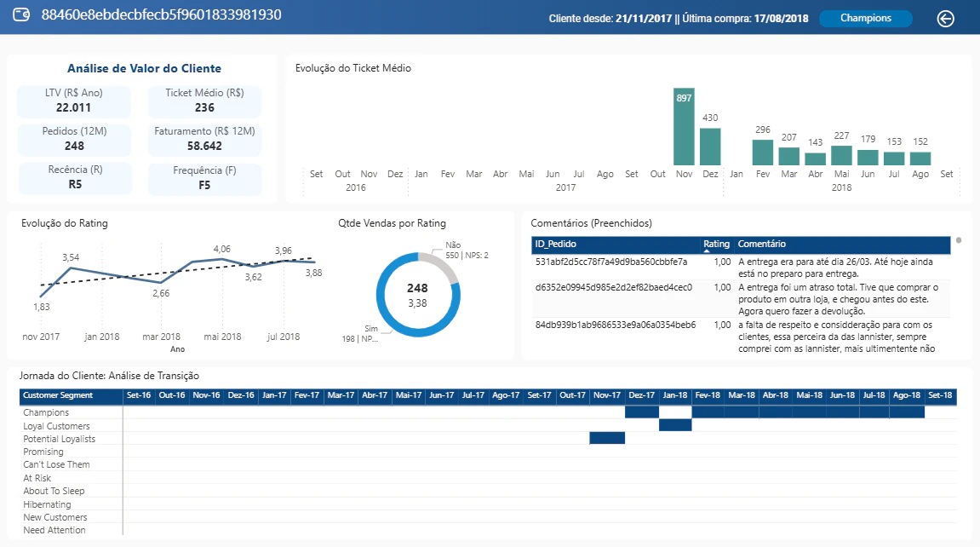
Task: Click the Customer Segment header cell
Action: [71, 395]
